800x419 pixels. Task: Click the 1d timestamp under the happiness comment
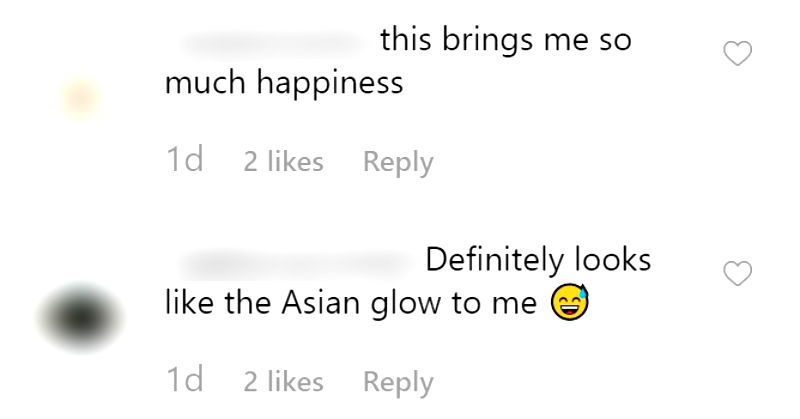pos(184,161)
